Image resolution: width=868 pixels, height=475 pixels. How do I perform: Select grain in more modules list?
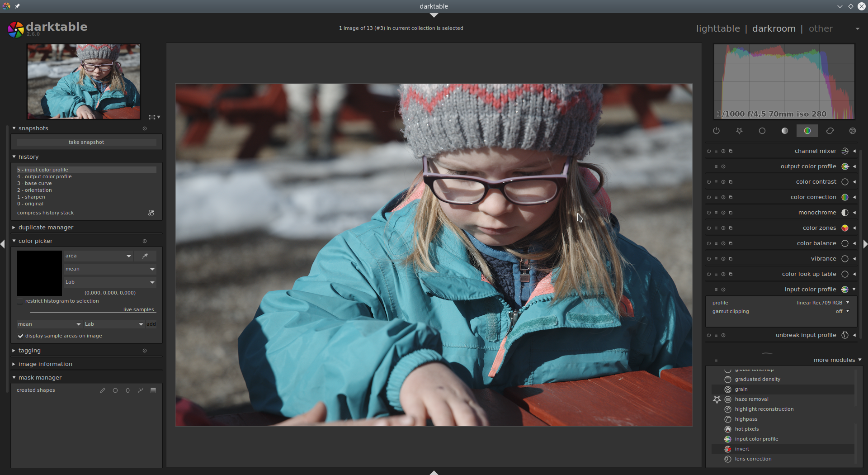(783, 389)
